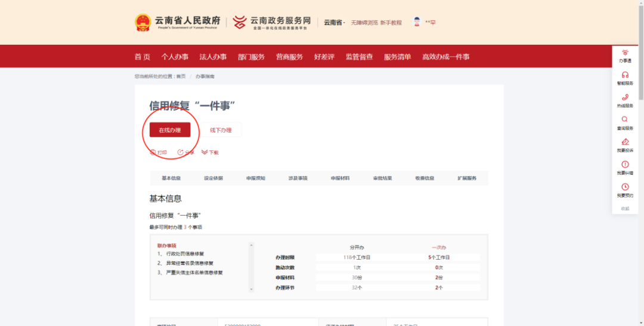Open 智能服务 headset icon in sidebar
The width and height of the screenshot is (644, 326).
click(625, 75)
